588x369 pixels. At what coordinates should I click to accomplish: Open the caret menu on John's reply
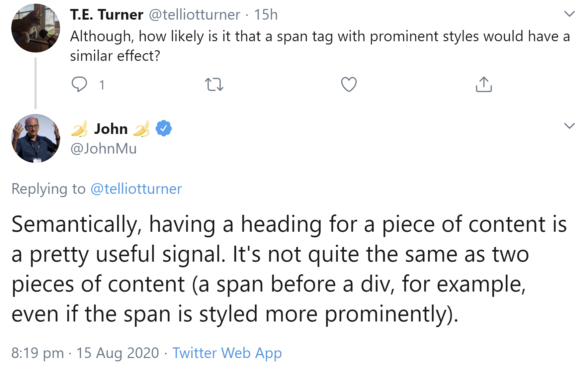click(x=570, y=126)
